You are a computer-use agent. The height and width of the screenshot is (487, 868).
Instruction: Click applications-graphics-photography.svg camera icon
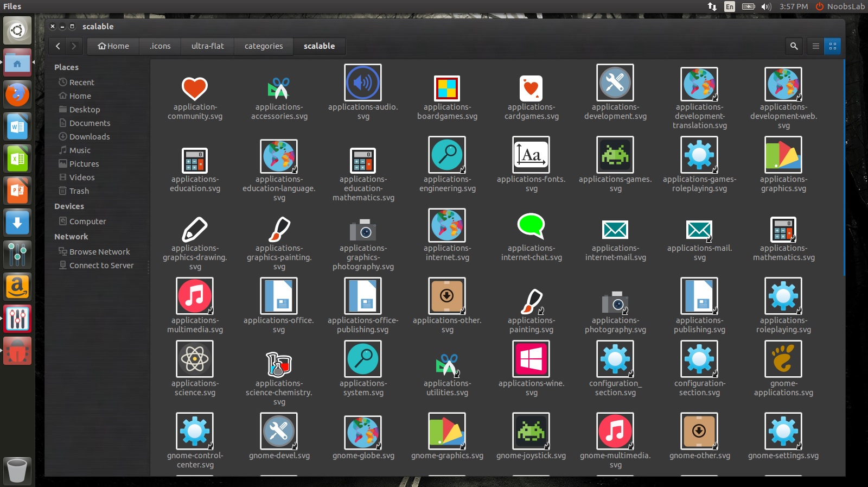click(363, 229)
